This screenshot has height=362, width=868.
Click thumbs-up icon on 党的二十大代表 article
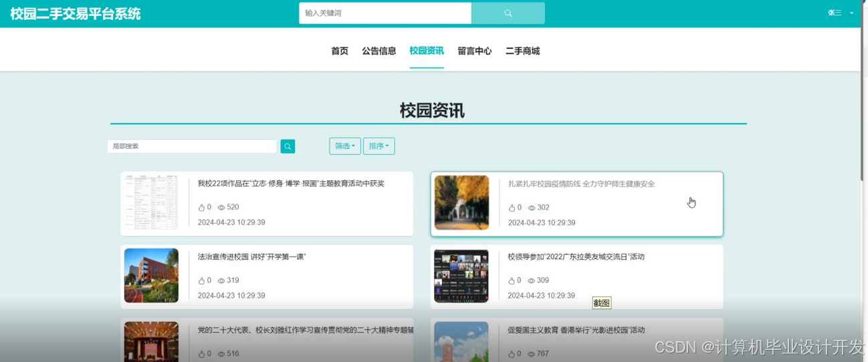click(x=201, y=353)
